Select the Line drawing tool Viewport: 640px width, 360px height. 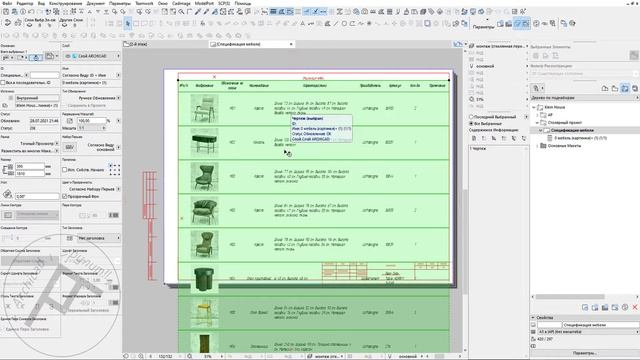click(x=336, y=24)
